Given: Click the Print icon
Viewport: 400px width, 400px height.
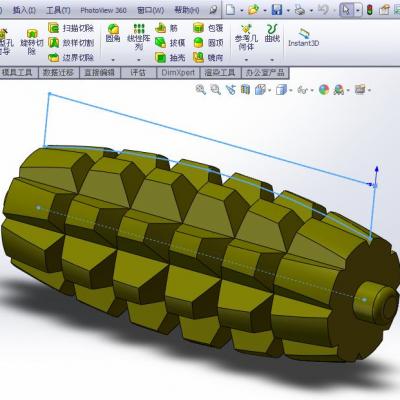Looking at the screenshot, I should pyautogui.click(x=300, y=10).
